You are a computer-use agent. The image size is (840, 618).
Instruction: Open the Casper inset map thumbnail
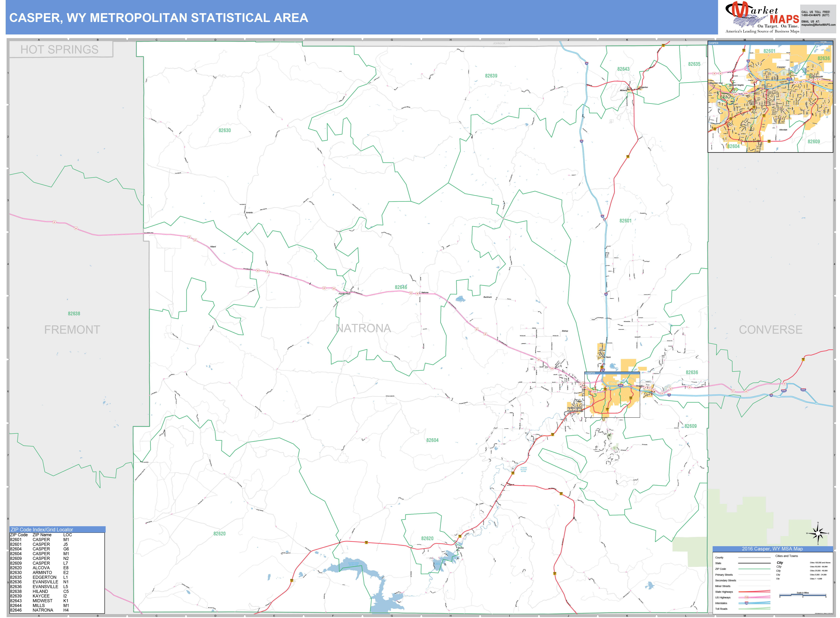(770, 97)
